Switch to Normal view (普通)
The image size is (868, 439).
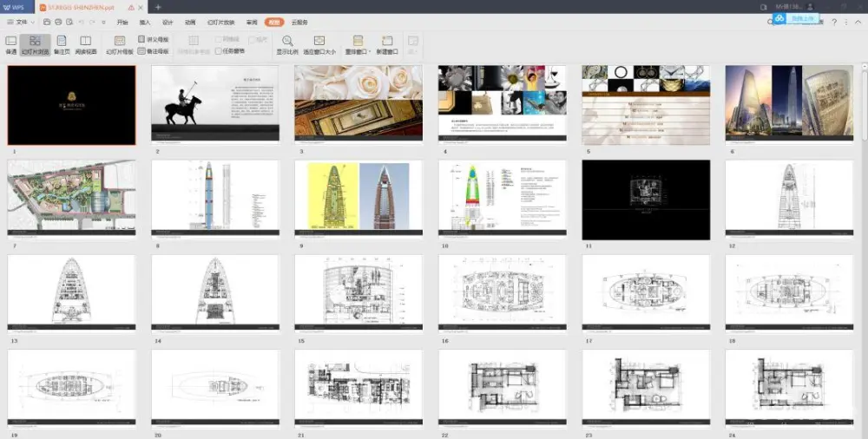pos(11,44)
